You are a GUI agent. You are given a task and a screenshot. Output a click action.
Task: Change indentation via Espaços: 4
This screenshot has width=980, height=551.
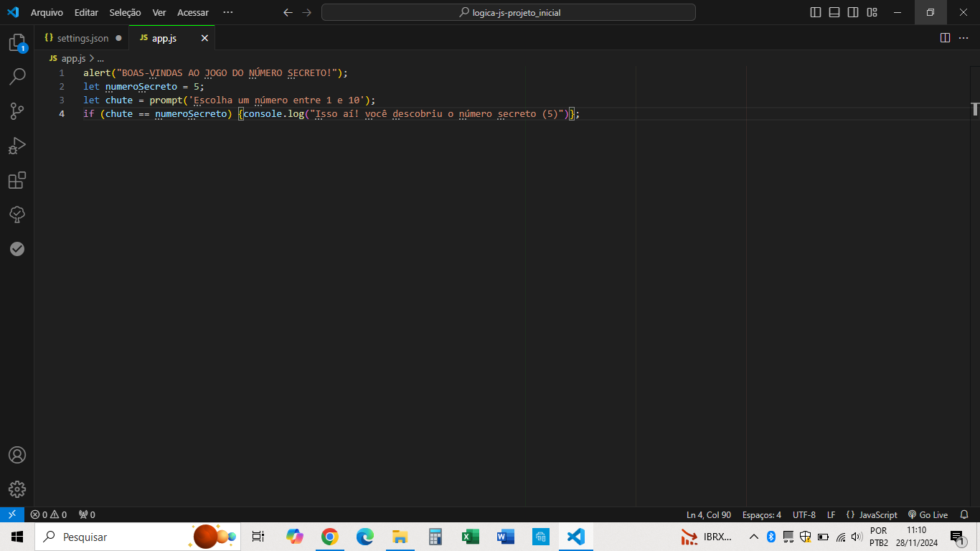(x=762, y=514)
